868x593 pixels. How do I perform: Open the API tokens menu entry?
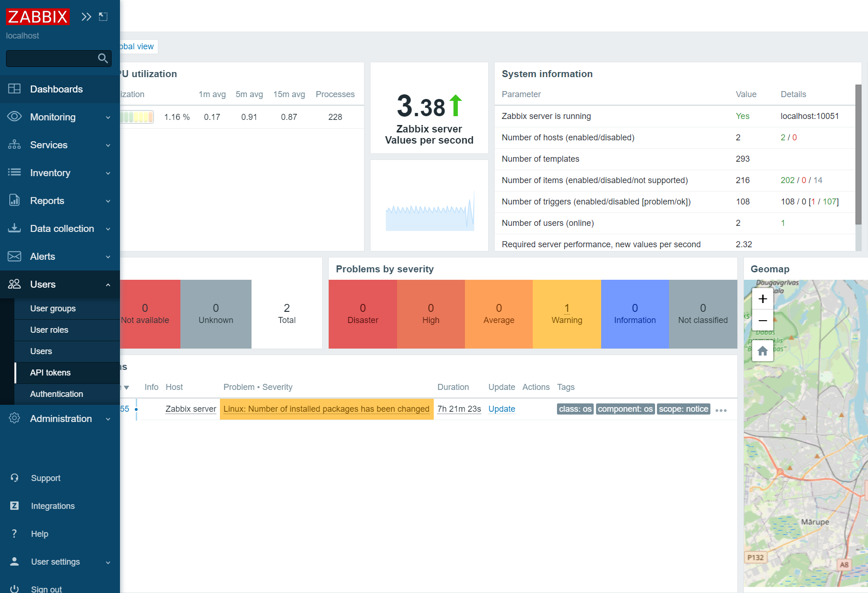click(x=50, y=372)
